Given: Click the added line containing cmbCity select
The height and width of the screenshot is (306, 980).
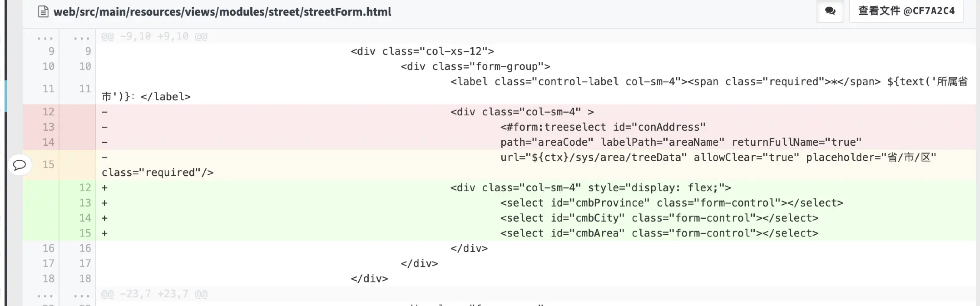Looking at the screenshot, I should click(x=659, y=218).
